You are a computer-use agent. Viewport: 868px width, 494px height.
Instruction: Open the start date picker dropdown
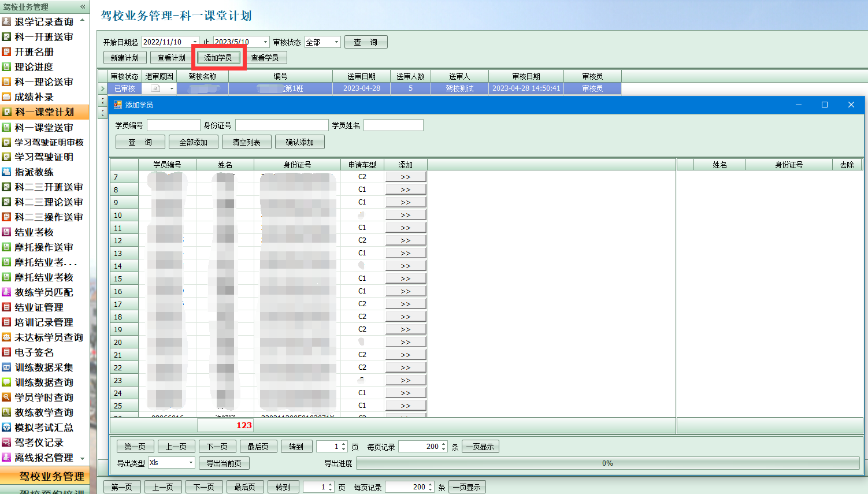point(195,42)
